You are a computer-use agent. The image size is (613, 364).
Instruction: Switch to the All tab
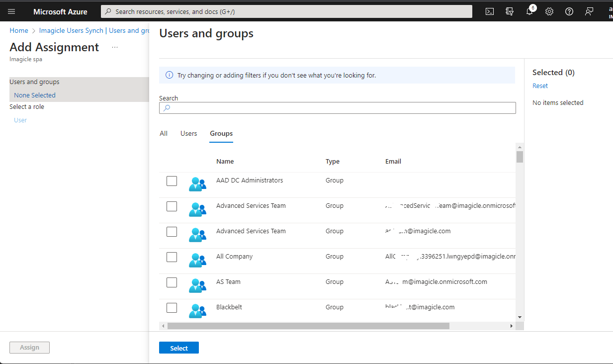point(164,133)
